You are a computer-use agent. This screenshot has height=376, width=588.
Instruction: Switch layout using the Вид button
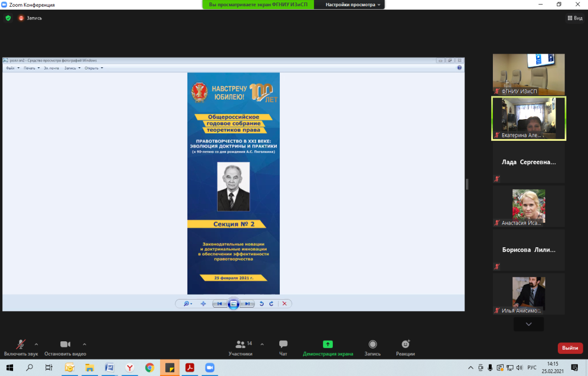(x=574, y=18)
